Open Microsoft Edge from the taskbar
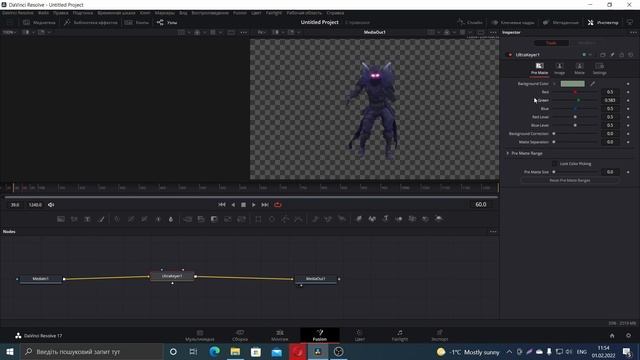This screenshot has width=640, height=360. [x=214, y=351]
